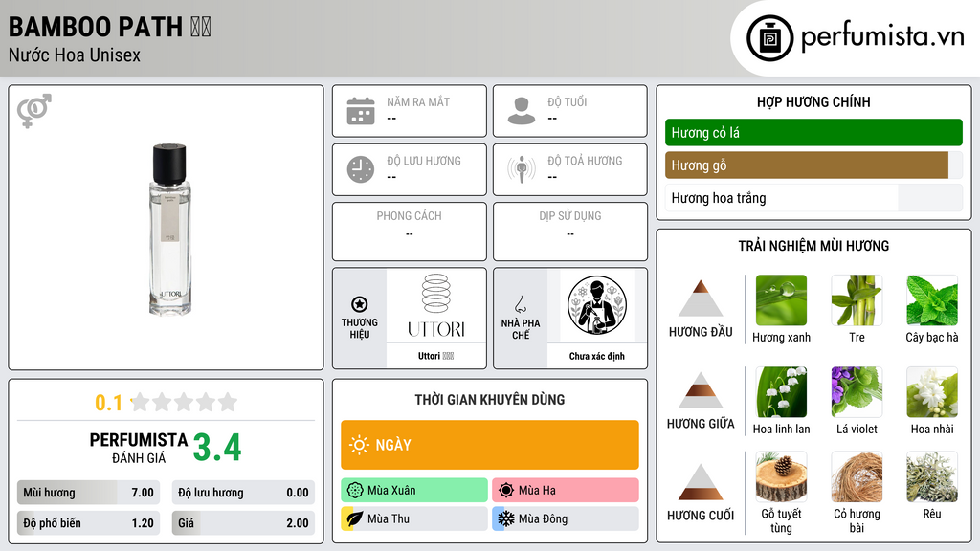Click the leaf icon for Mùa Thu
Screen dimensions: 980x551
355,518
